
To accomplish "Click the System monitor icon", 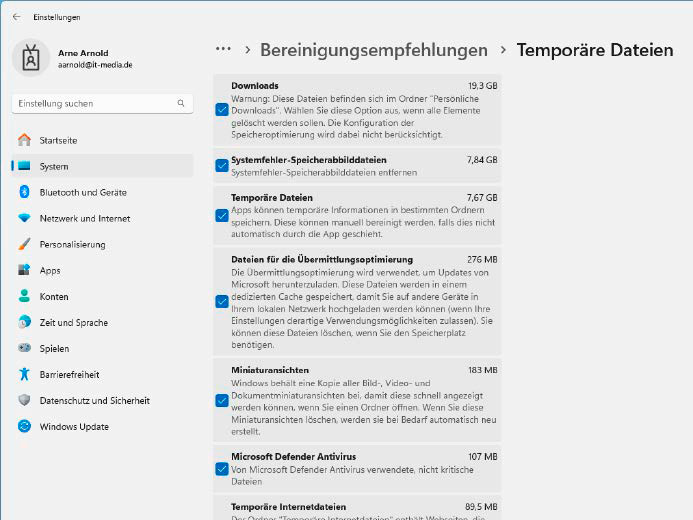I will (x=24, y=166).
